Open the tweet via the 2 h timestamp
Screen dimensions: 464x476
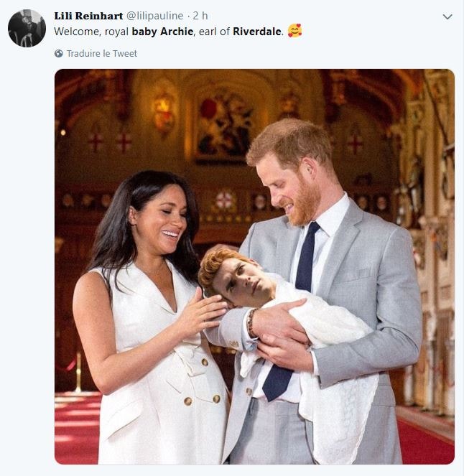(x=200, y=16)
